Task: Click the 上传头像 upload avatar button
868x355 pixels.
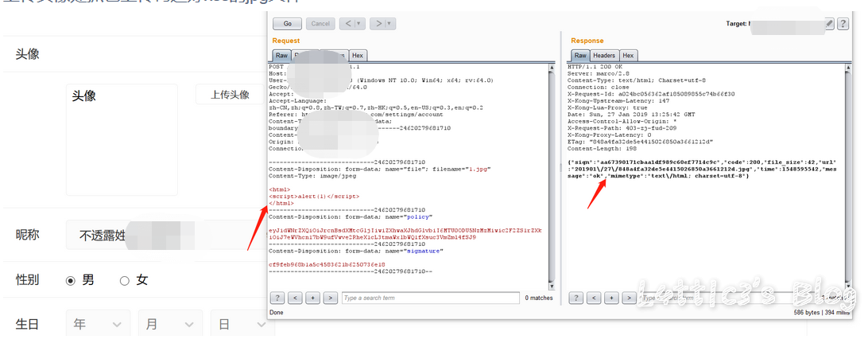Action: click(x=230, y=94)
